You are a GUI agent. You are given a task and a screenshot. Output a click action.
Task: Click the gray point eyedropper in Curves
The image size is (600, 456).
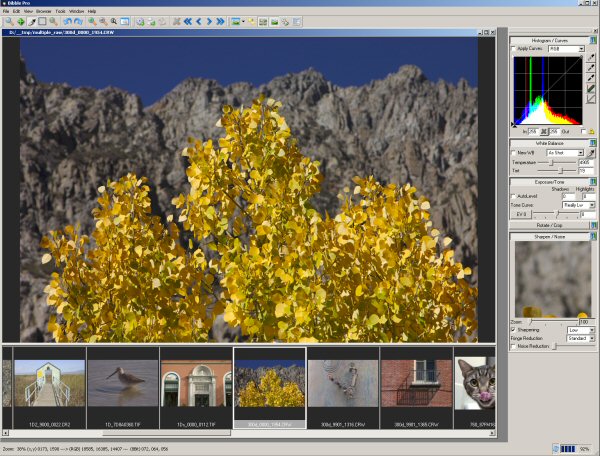click(x=591, y=68)
